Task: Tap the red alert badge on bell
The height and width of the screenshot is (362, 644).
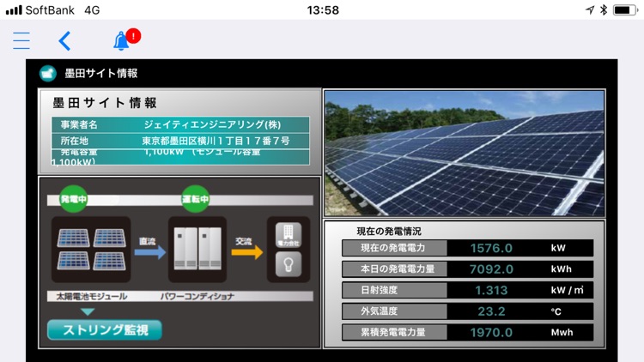Action: click(133, 36)
